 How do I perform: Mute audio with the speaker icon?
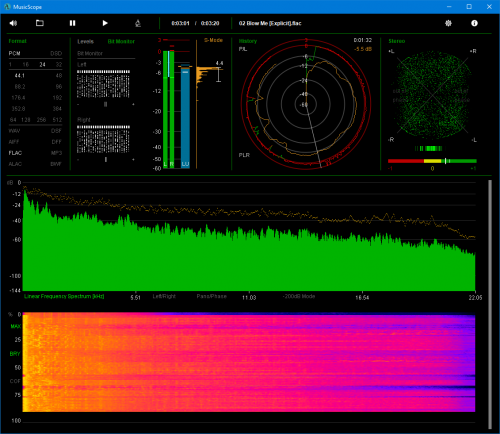click(x=13, y=23)
